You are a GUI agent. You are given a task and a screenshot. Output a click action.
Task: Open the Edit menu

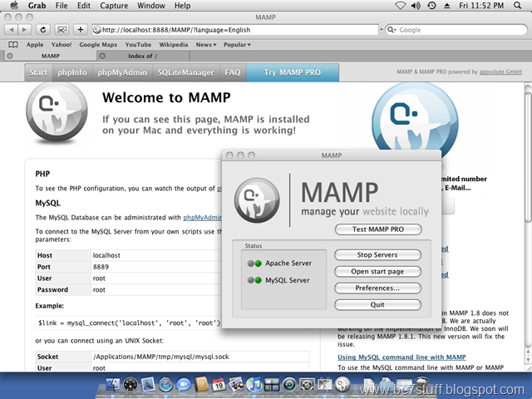84,6
